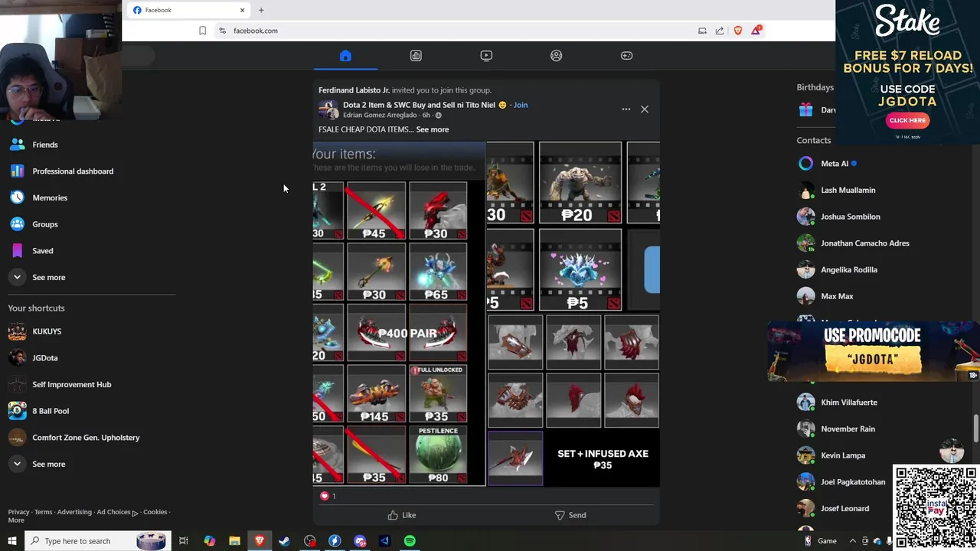The image size is (980, 551).
Task: Click the site settings icon beside facebook.com
Action: click(x=222, y=31)
